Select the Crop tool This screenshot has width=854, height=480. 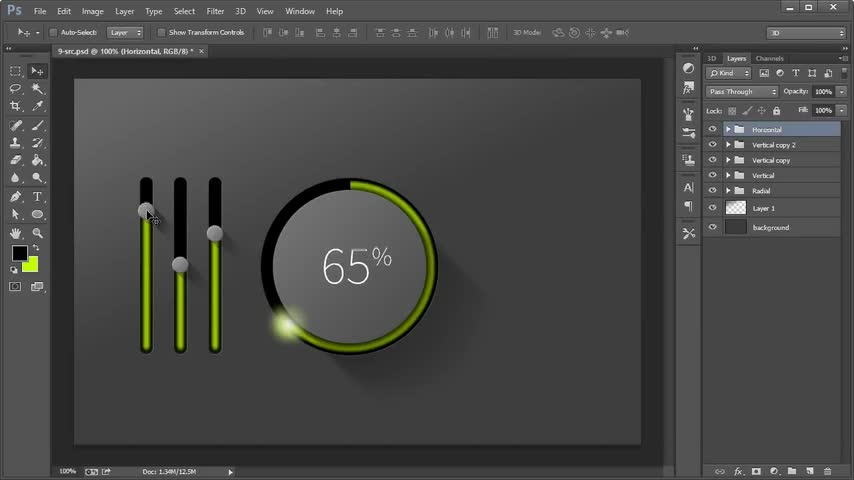click(x=15, y=106)
